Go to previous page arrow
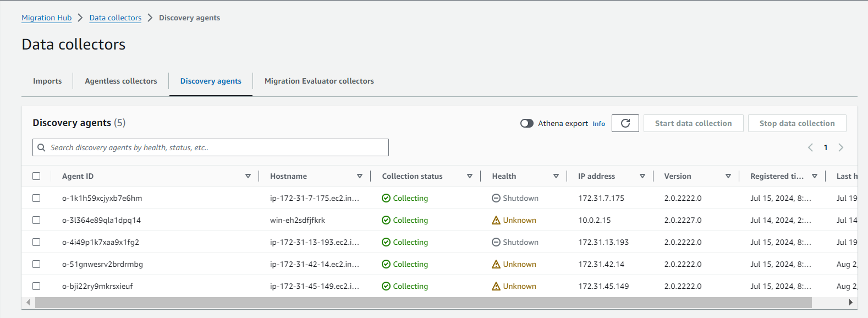The width and height of the screenshot is (868, 318). 810,147
